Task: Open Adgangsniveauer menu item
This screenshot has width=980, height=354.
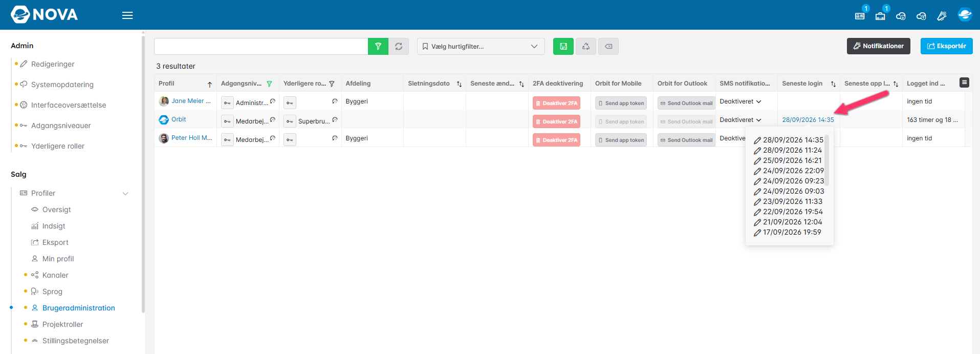Action: (x=61, y=126)
